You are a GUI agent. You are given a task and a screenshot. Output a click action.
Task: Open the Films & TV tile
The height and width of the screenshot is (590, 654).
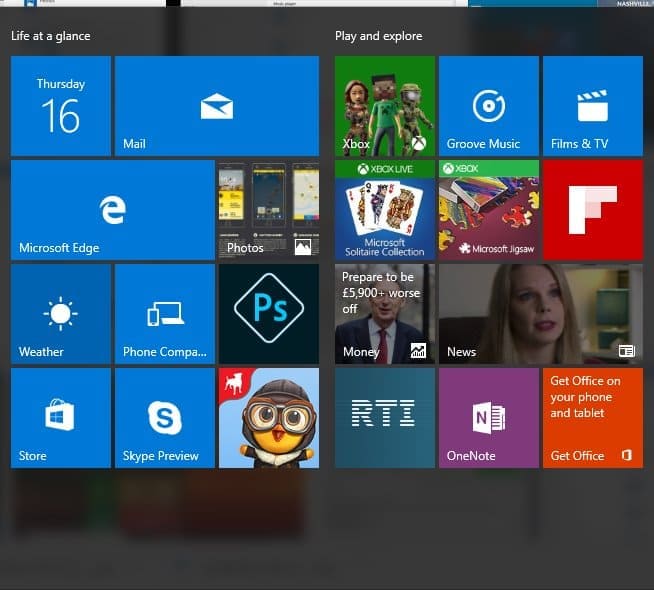click(593, 106)
